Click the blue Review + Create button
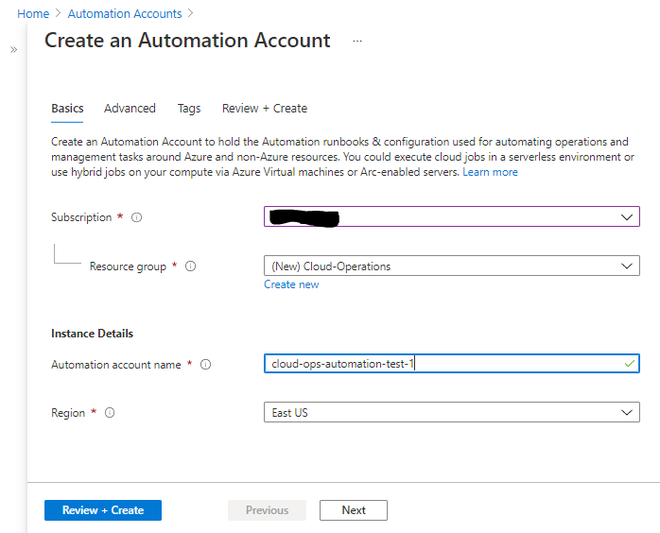 coord(103,510)
